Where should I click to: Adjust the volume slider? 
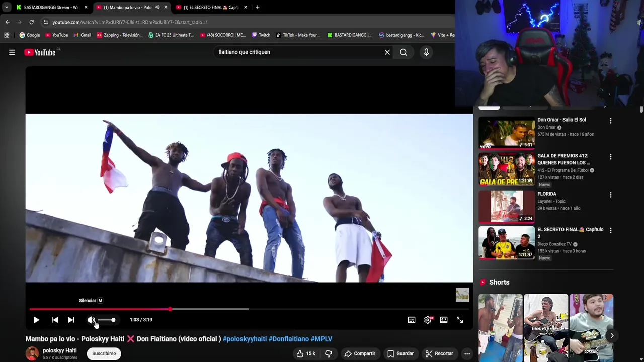coord(107,320)
